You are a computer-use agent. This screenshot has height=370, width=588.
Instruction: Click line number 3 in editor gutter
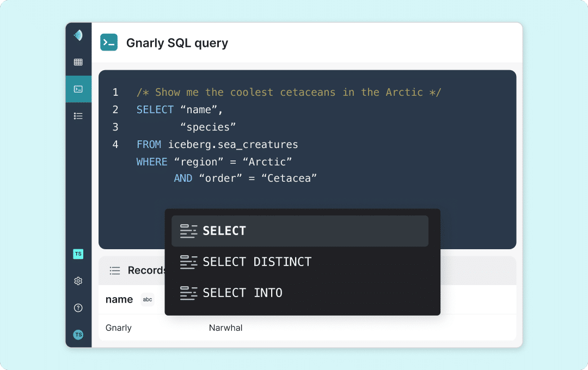point(115,127)
